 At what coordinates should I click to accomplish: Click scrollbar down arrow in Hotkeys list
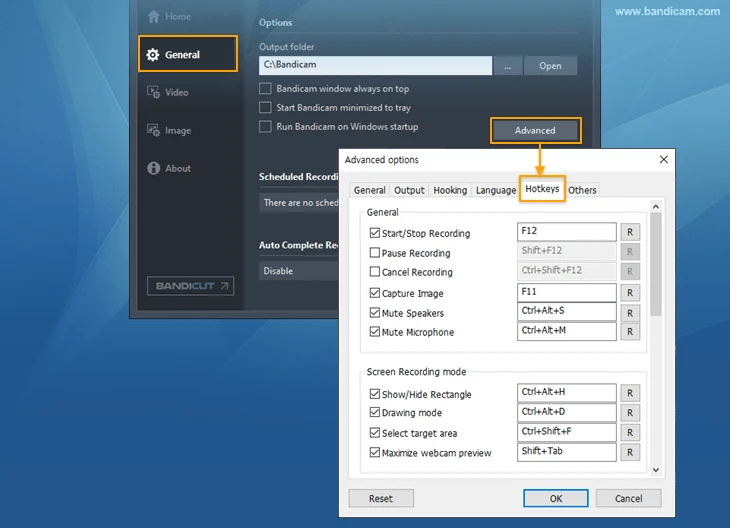[x=656, y=470]
